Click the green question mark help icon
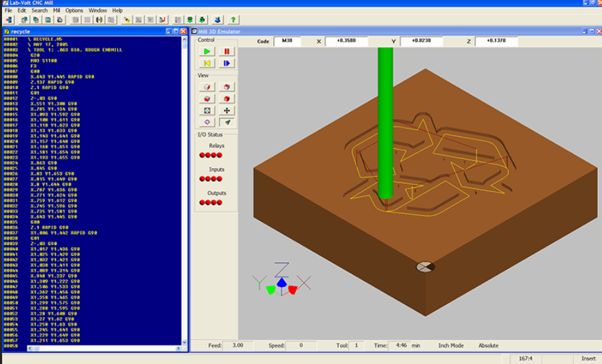This screenshot has width=602, height=364. (x=233, y=19)
